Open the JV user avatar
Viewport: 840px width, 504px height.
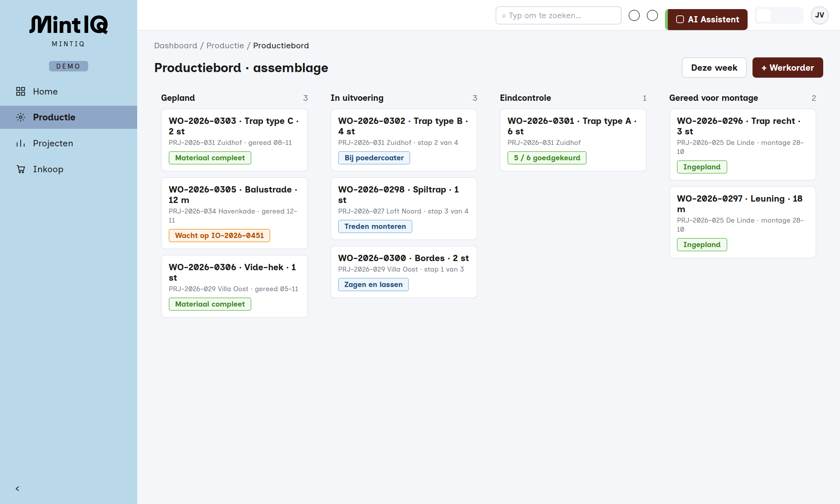point(820,15)
